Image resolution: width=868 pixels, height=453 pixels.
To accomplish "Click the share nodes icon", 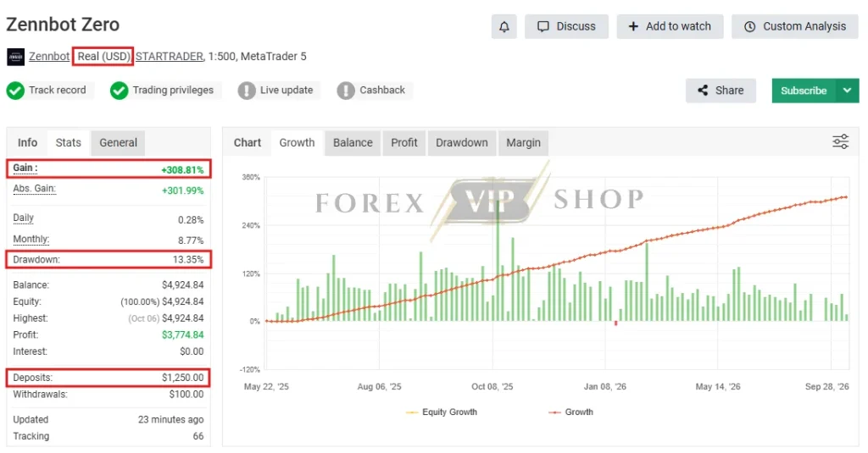I will pos(703,90).
